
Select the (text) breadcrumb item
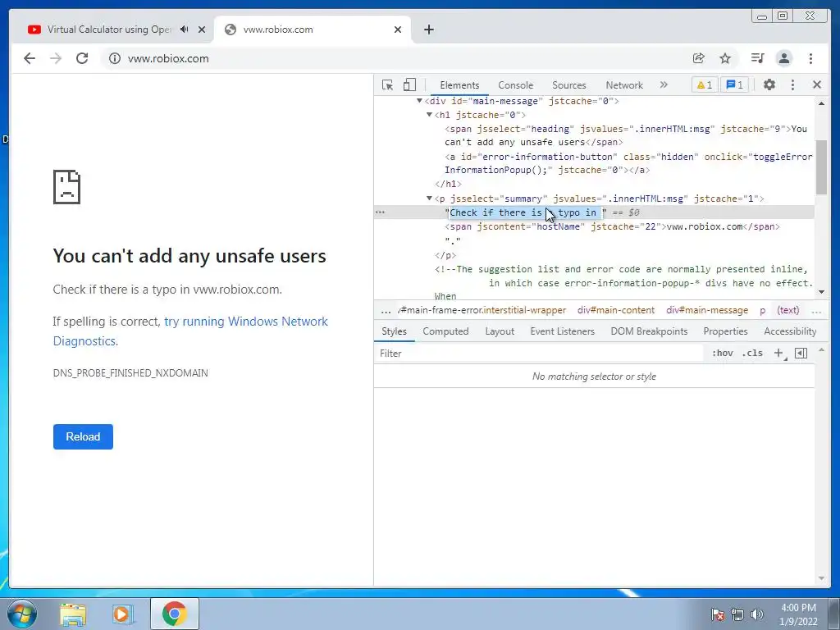(788, 310)
